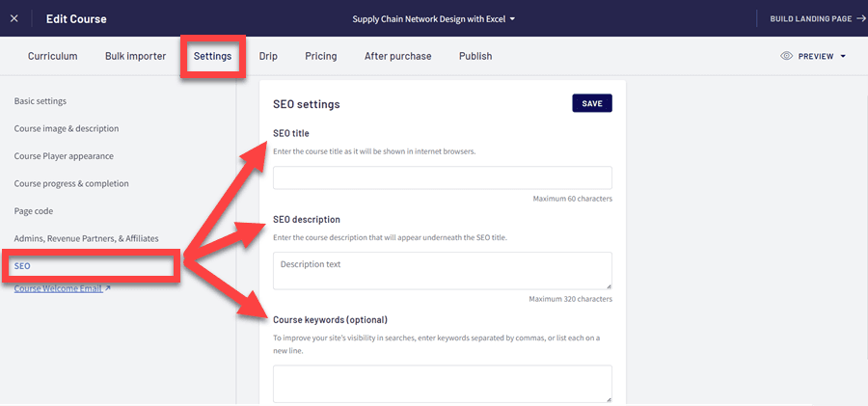
Task: Click the Preview eye icon
Action: click(786, 57)
